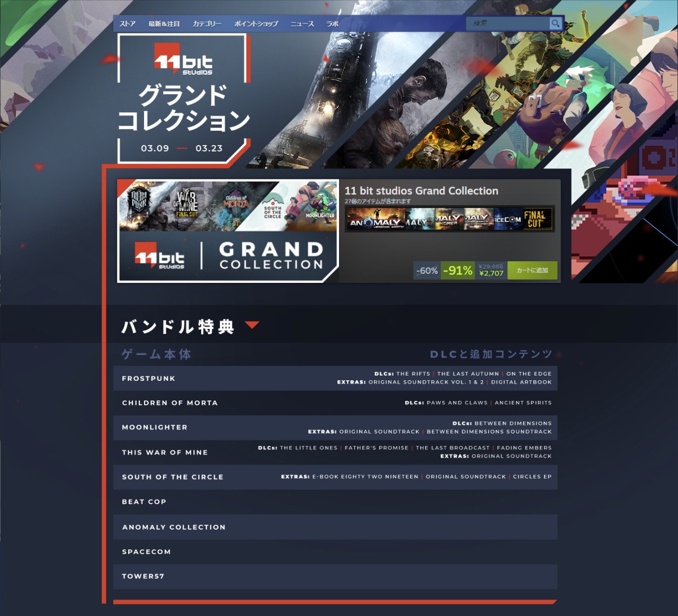Click CIRCLES EP extra text
Image resolution: width=678 pixels, height=616 pixels.
click(532, 477)
